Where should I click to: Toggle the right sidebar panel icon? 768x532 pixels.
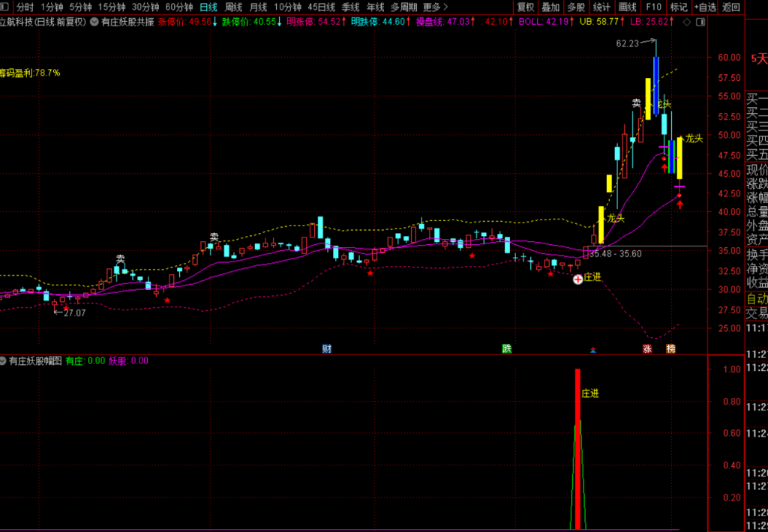click(701, 22)
